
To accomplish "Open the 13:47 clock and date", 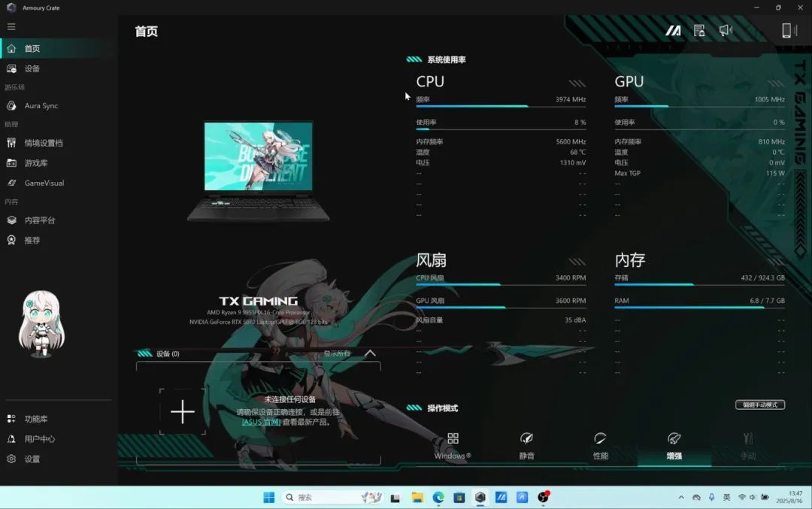I will click(x=789, y=497).
